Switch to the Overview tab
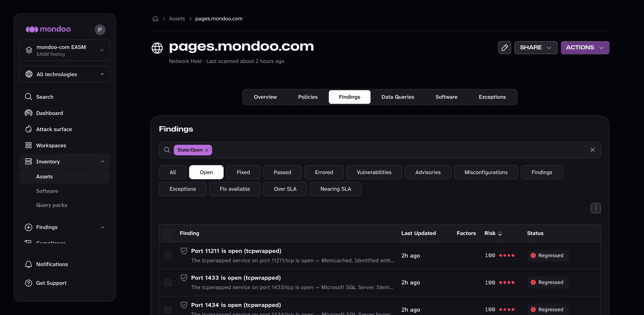This screenshot has height=315, width=644. (x=265, y=97)
